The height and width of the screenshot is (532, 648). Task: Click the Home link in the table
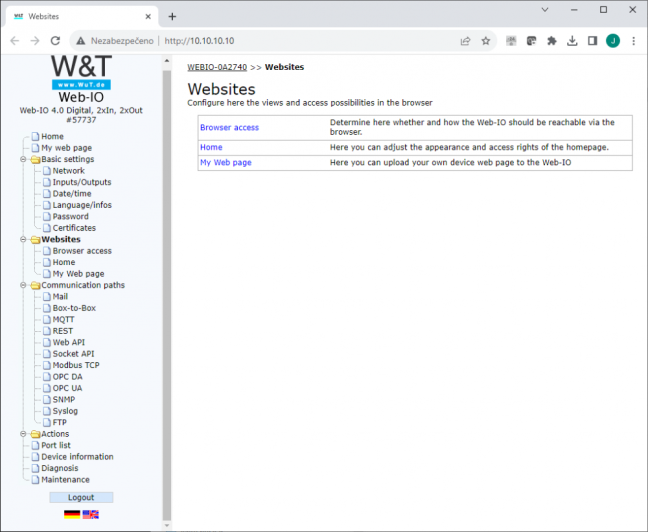tap(211, 147)
